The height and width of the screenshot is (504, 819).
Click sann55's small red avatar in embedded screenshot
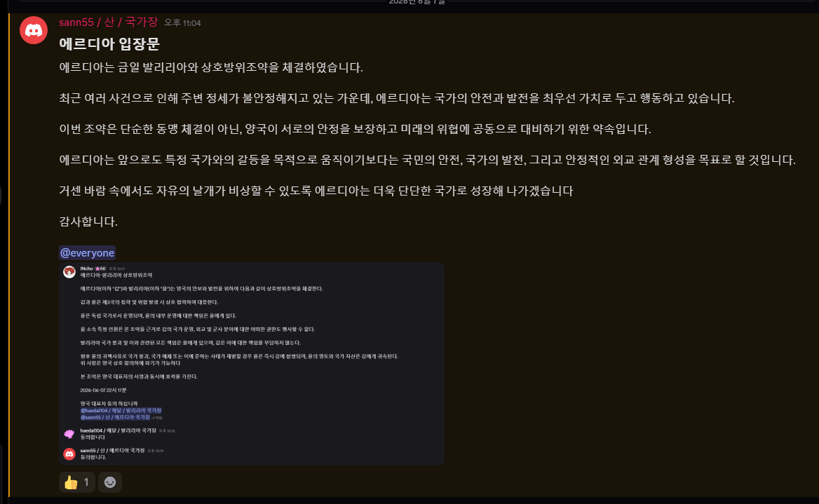[69, 454]
